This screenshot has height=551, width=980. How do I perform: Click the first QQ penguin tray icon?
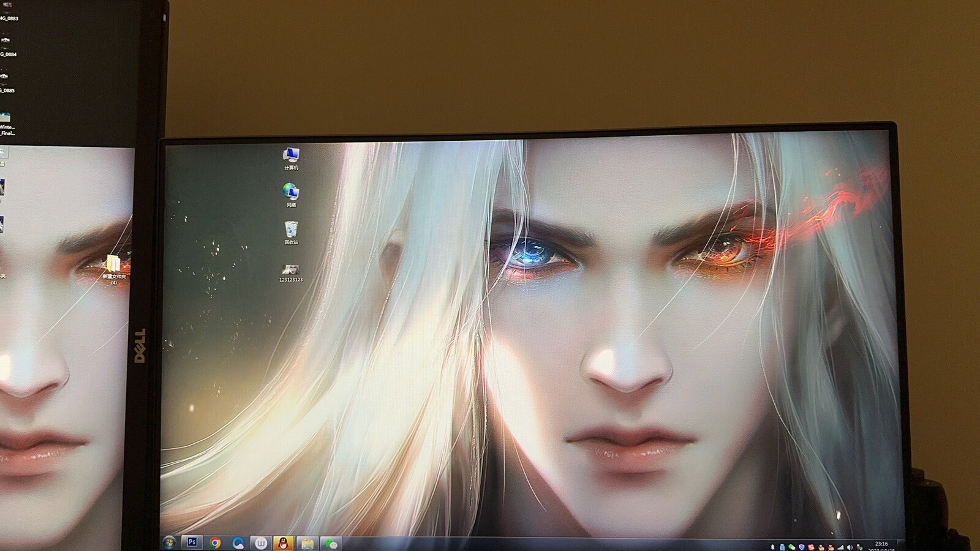coord(821,547)
